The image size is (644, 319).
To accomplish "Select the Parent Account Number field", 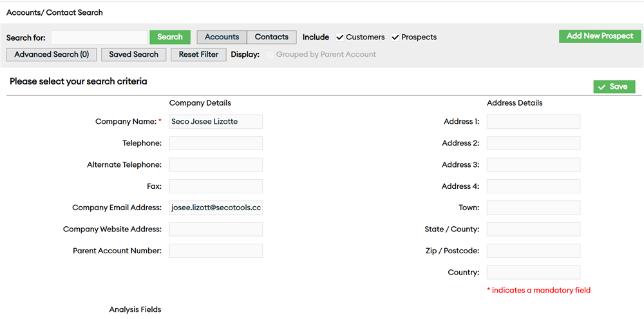I will coord(216,251).
